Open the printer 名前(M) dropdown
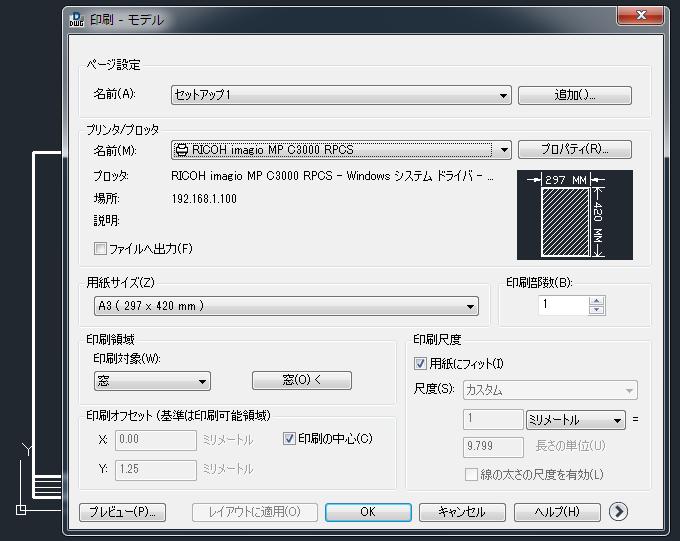 click(341, 150)
